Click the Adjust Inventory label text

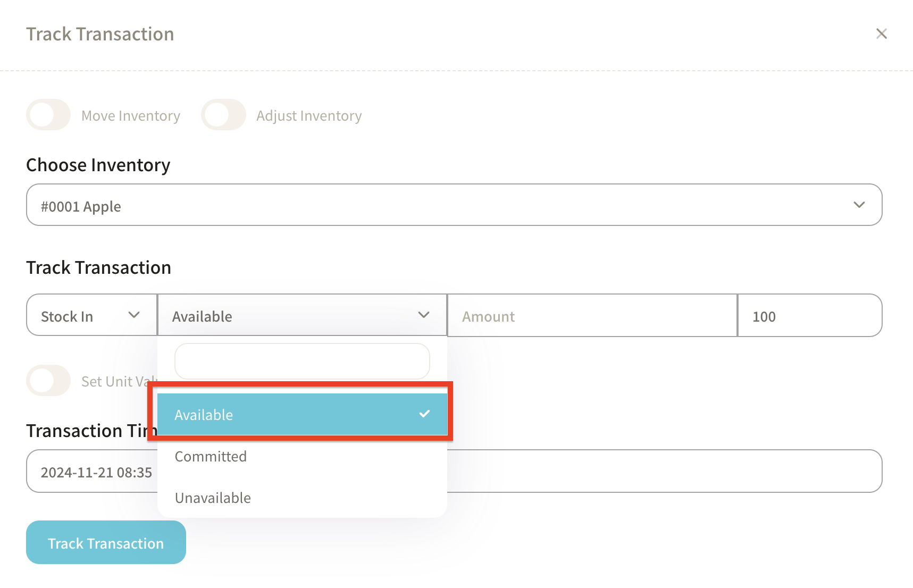309,116
